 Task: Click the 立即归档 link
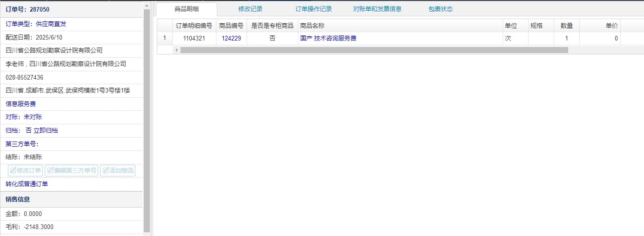(46, 130)
